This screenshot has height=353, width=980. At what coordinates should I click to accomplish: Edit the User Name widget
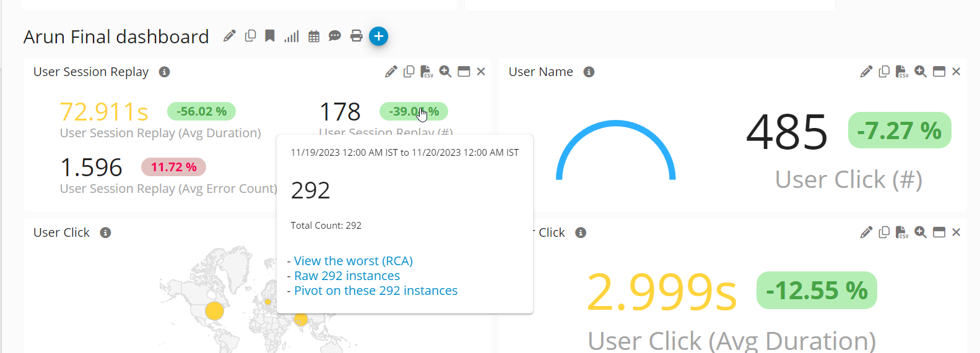866,72
